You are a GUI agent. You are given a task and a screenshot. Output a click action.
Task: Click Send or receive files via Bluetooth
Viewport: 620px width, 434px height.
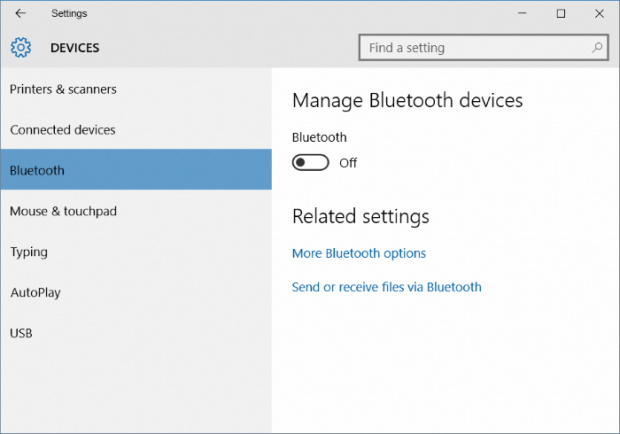tap(386, 287)
